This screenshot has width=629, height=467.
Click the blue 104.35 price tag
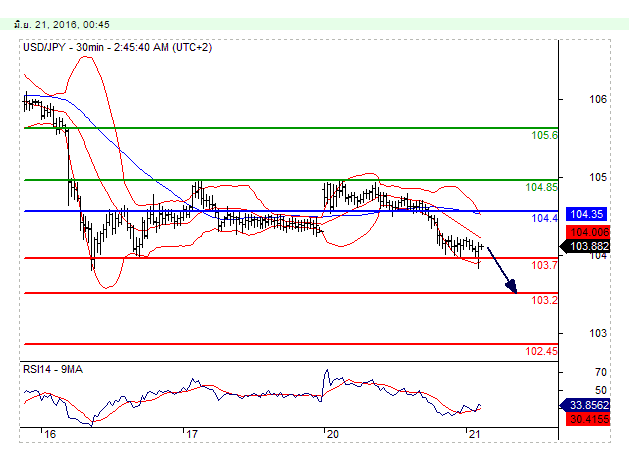(587, 214)
